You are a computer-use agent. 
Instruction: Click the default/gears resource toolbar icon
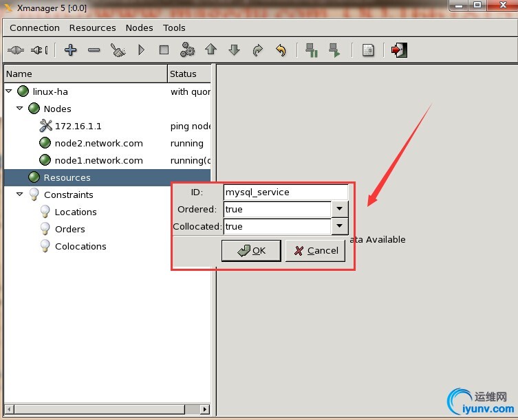pos(187,49)
